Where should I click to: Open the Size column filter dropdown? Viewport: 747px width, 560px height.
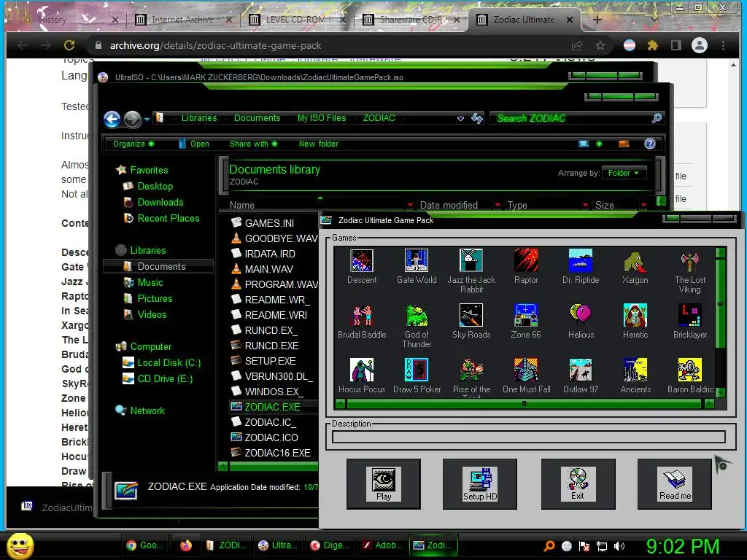coord(643,205)
